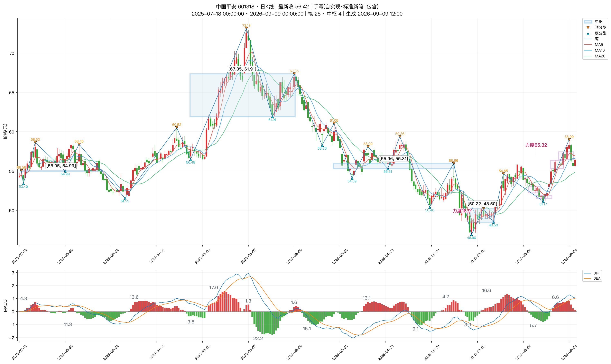The height and width of the screenshot is (364, 611).
Task: Select the bottom fractal marker at 51.17
Action: point(543,201)
